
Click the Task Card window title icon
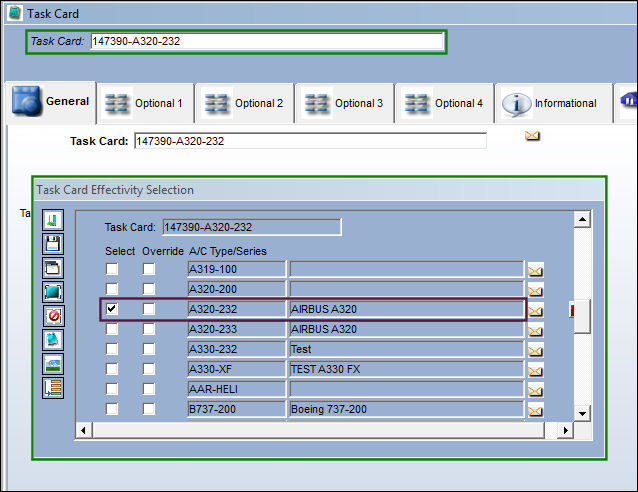click(x=15, y=13)
